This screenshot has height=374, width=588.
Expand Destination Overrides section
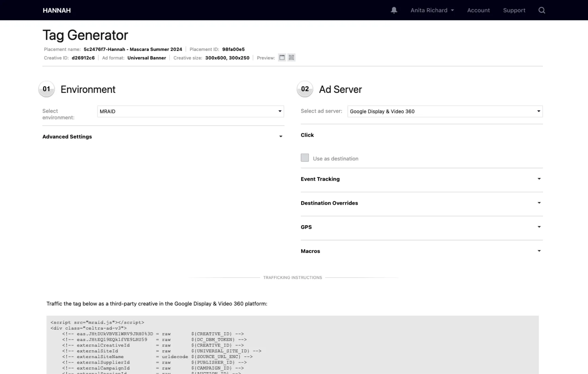[422, 203]
